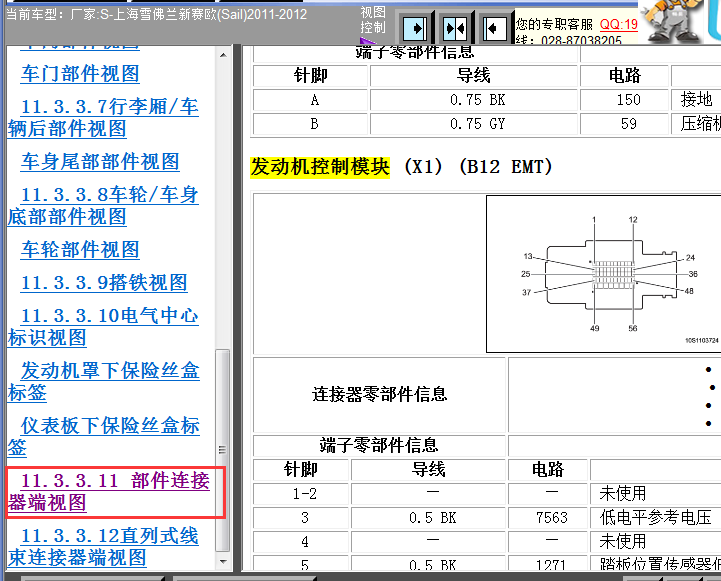
Task: Click the left-arrow view control icon
Action: pos(495,29)
